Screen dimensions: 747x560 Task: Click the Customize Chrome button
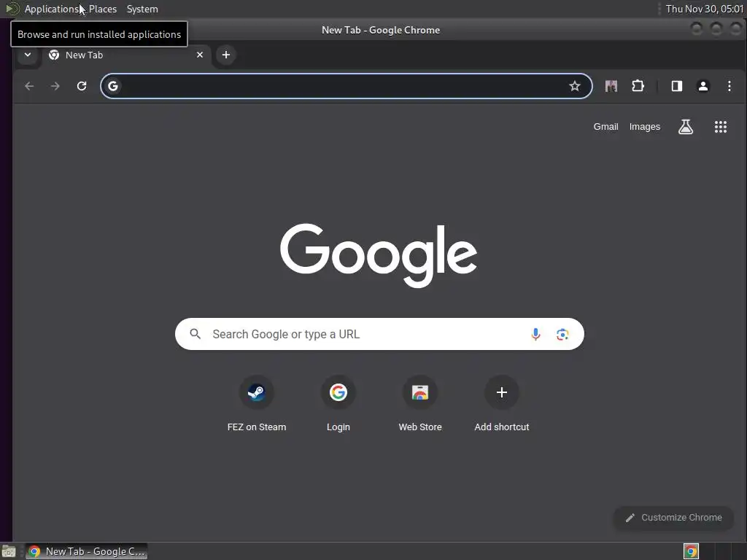(673, 518)
